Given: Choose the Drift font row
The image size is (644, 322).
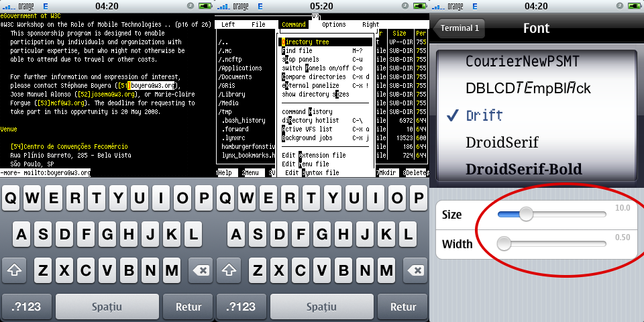Looking at the screenshot, I should [537, 115].
